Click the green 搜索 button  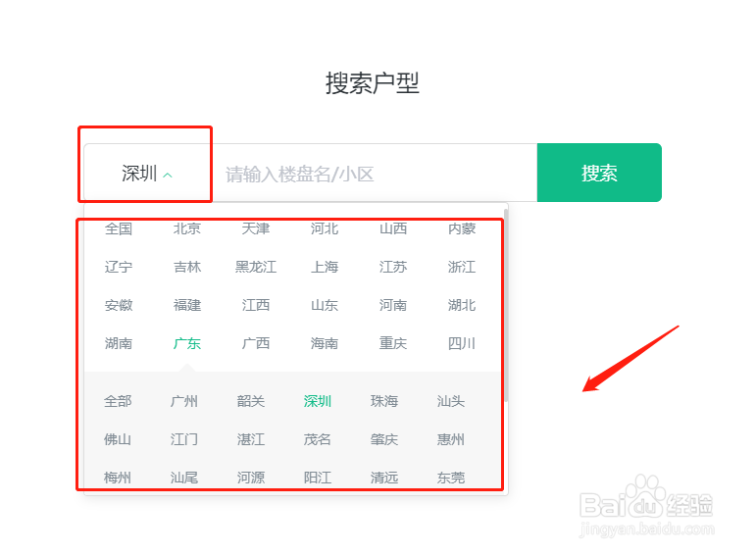coord(599,173)
